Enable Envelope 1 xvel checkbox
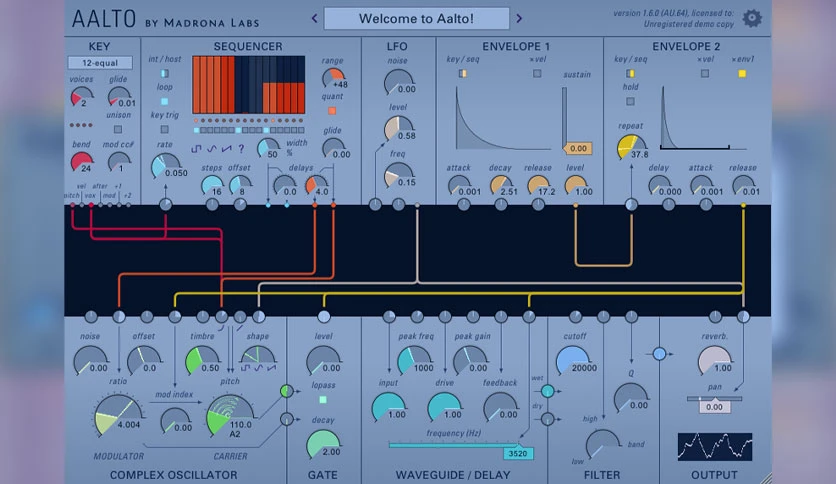The height and width of the screenshot is (484, 836). click(x=537, y=74)
